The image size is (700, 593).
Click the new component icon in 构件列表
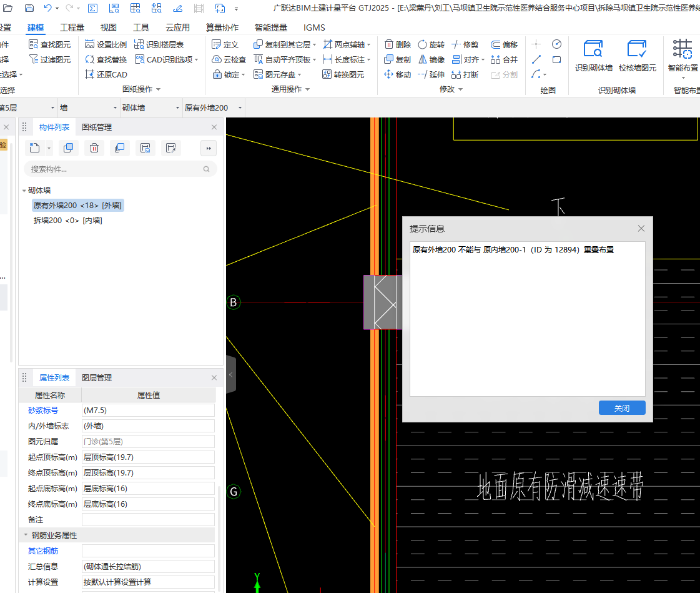34,148
